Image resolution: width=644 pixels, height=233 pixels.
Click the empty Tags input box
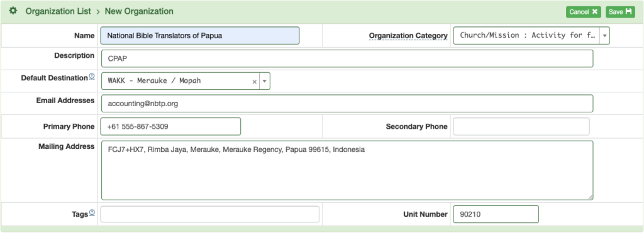click(x=210, y=214)
